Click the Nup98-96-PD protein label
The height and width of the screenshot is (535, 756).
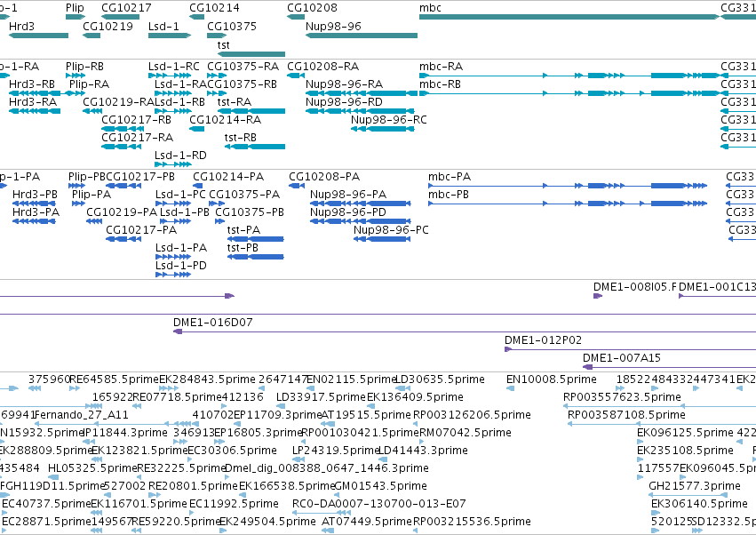coord(347,212)
